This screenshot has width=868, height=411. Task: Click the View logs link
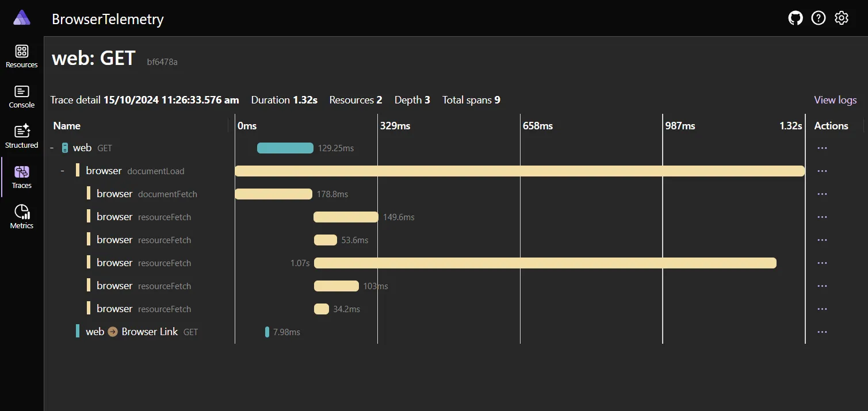click(835, 99)
